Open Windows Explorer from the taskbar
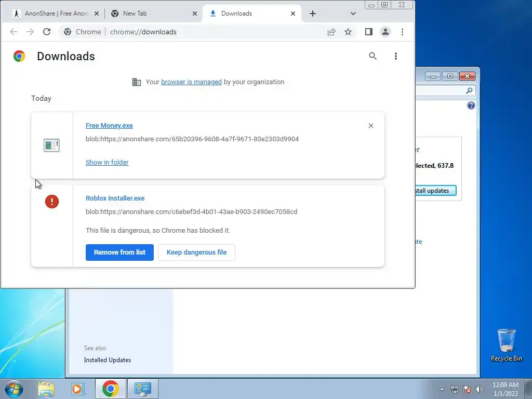This screenshot has height=399, width=532. 46,389
